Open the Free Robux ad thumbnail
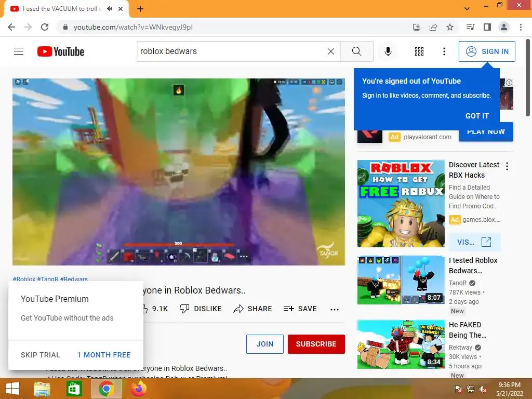The image size is (532, 399). coord(401,204)
